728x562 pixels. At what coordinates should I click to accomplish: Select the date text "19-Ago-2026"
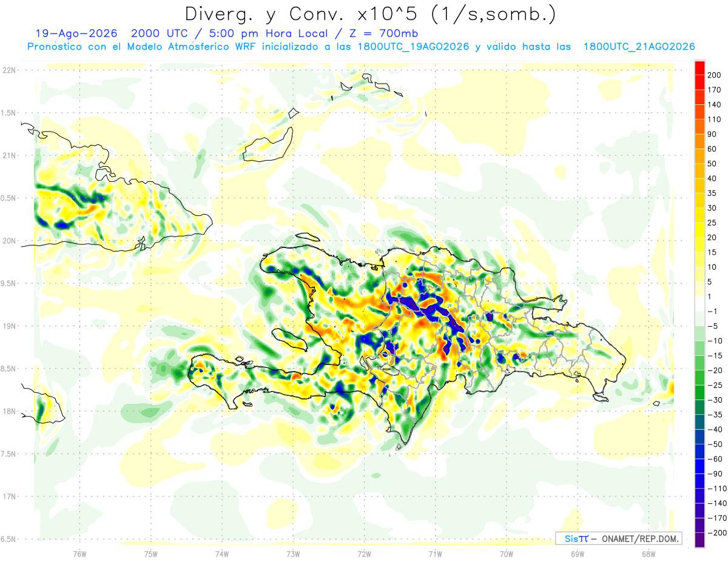(x=76, y=33)
